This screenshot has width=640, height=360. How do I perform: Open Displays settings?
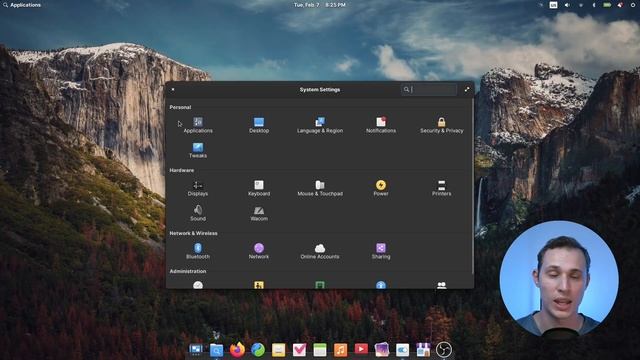click(198, 188)
